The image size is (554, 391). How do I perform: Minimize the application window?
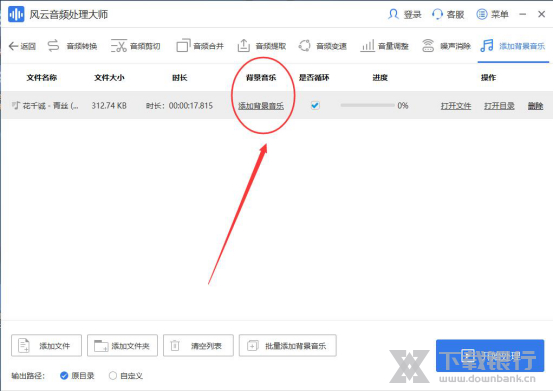click(523, 14)
